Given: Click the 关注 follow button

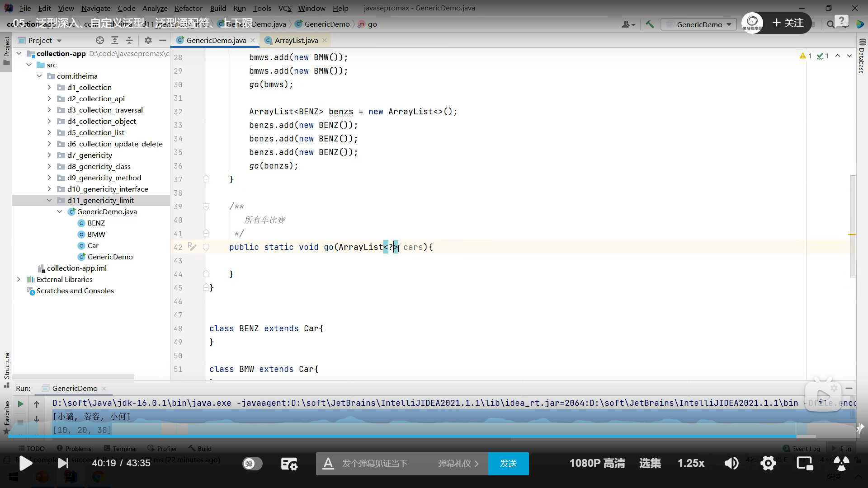Looking at the screenshot, I should coord(788,23).
